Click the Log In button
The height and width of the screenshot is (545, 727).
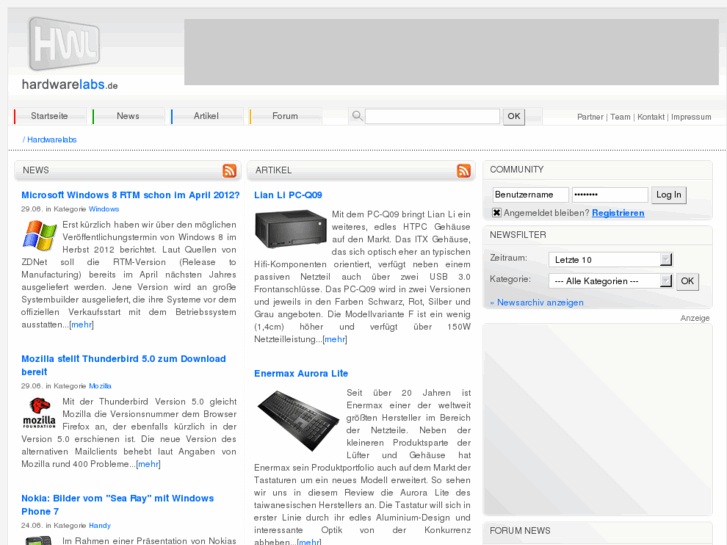[669, 195]
